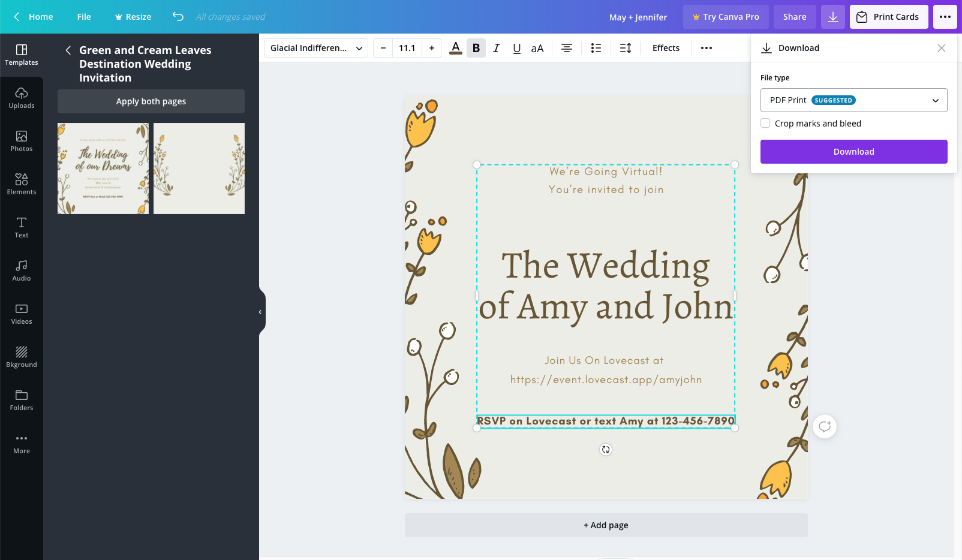Open the File type PDF Print dropdown
This screenshot has height=560, width=962.
coord(854,100)
